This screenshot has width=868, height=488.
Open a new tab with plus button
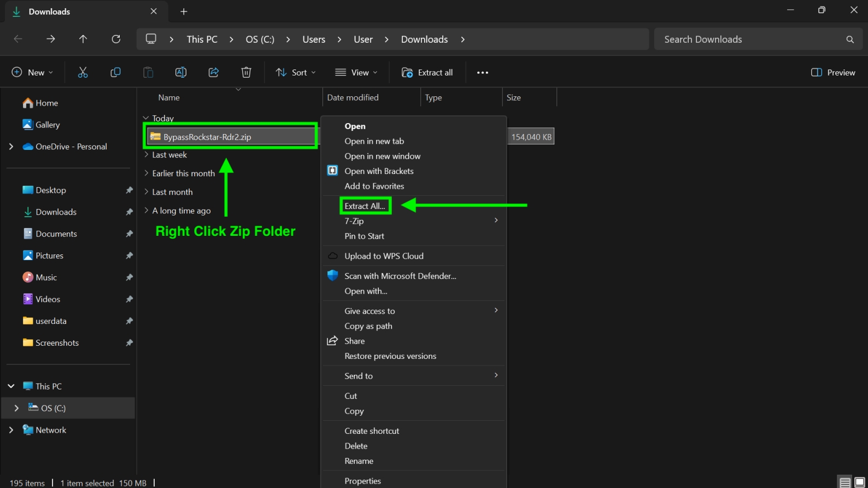pos(184,11)
